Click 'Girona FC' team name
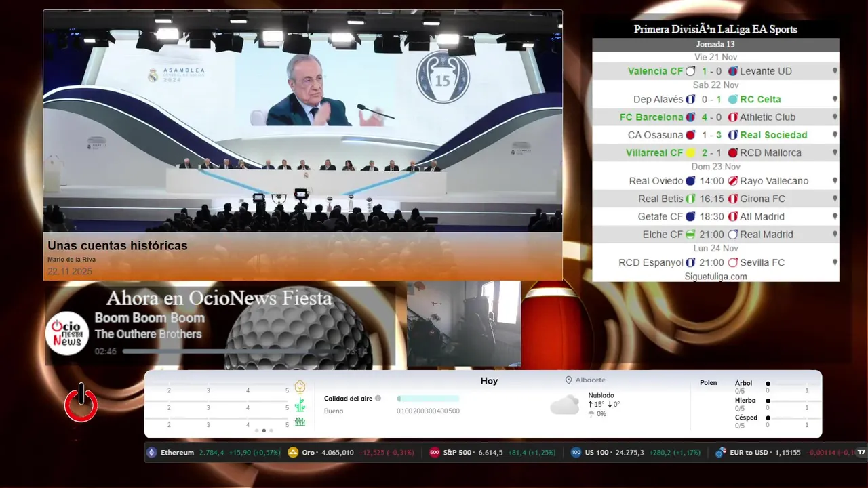The image size is (868, 488). click(763, 199)
